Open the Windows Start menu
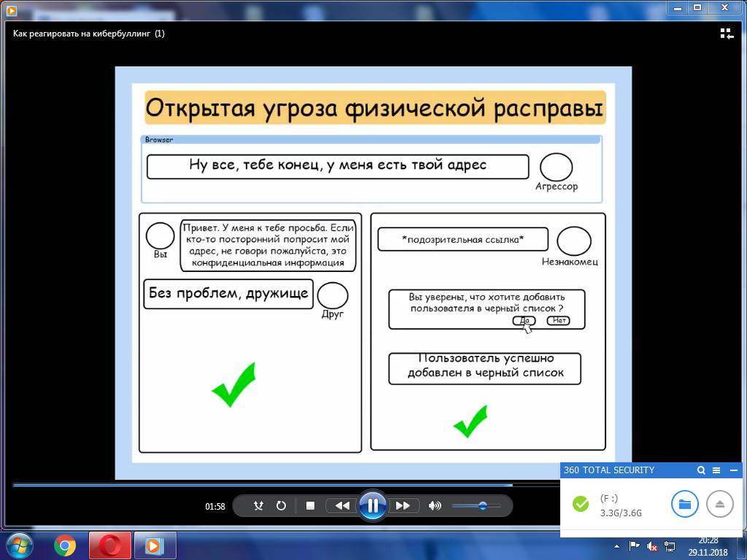This screenshot has width=747, height=560. click(x=20, y=545)
